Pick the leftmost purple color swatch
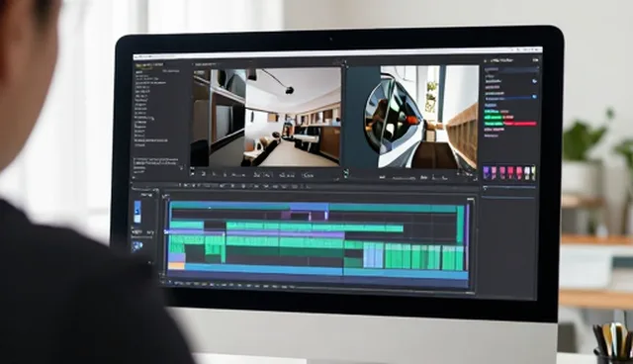The width and height of the screenshot is (633, 364). (487, 173)
